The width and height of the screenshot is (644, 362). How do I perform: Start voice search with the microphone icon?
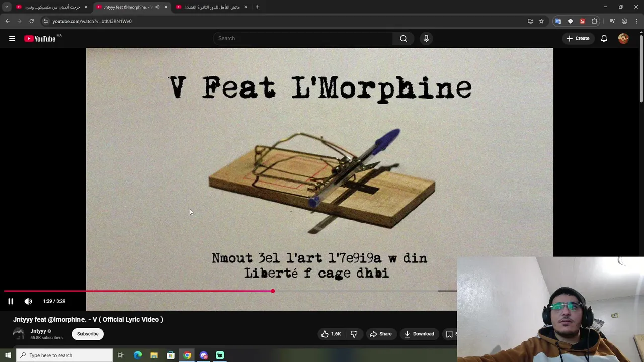[x=426, y=38]
